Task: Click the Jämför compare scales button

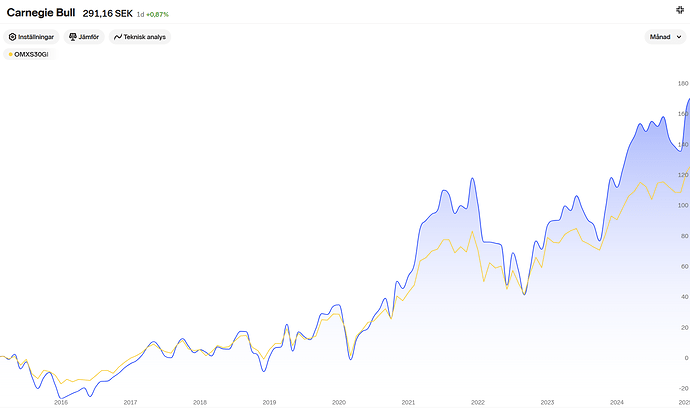Action: [85, 37]
